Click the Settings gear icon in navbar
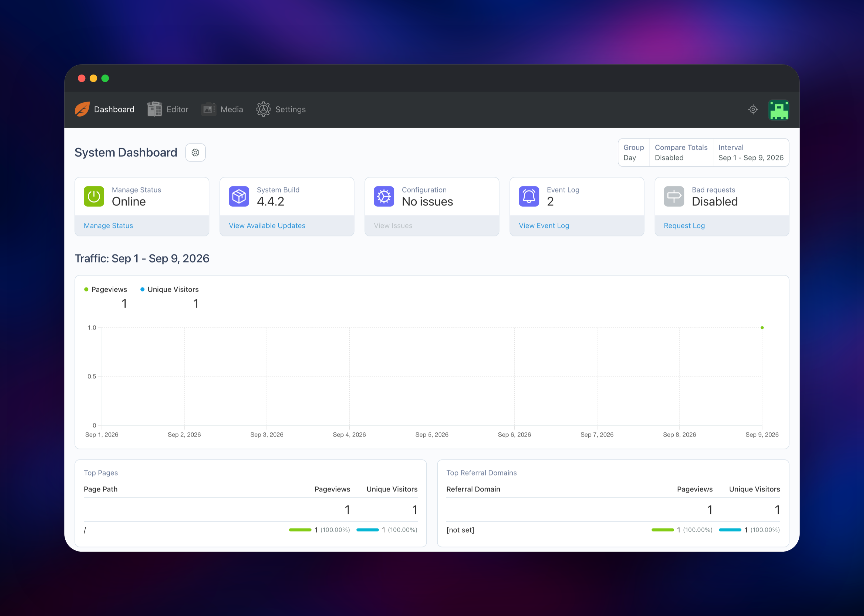The width and height of the screenshot is (864, 616). point(263,109)
